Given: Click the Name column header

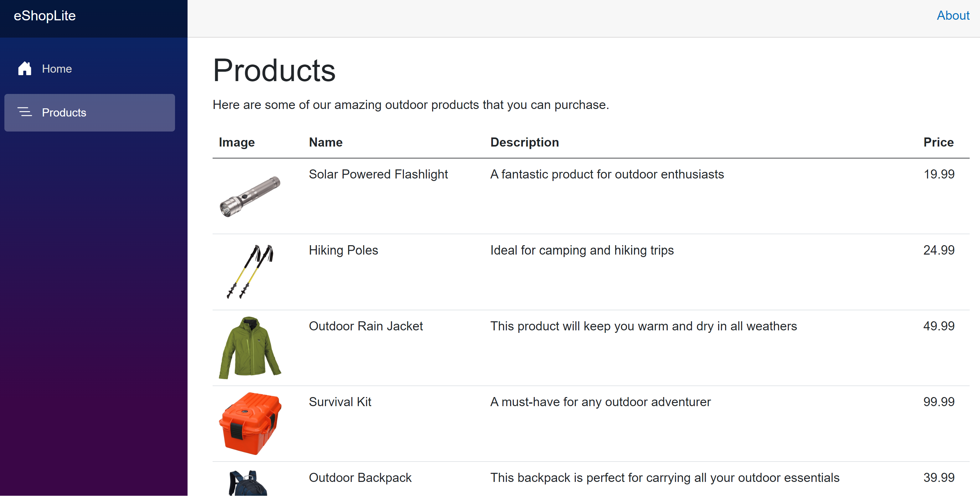Looking at the screenshot, I should (x=326, y=142).
